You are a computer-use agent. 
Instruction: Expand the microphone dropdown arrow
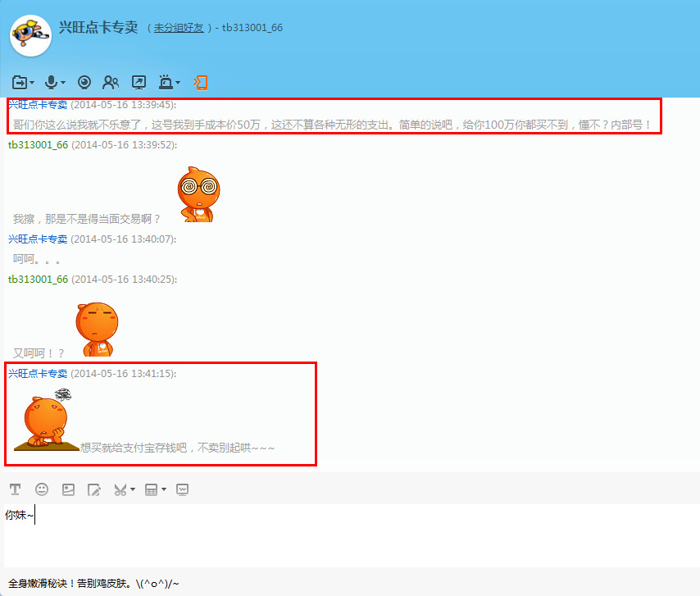(x=63, y=83)
